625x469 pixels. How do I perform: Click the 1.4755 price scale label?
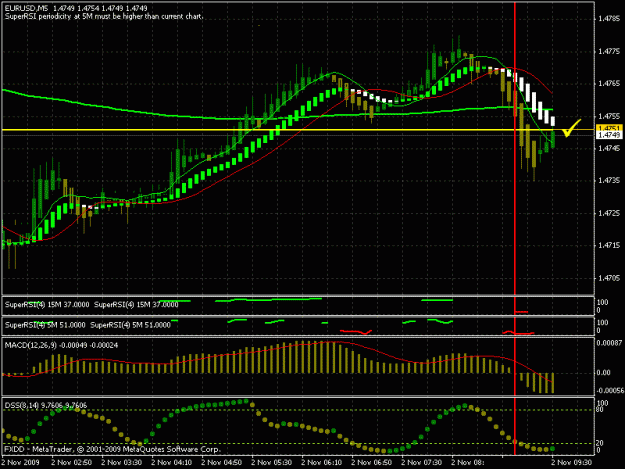pyautogui.click(x=610, y=116)
